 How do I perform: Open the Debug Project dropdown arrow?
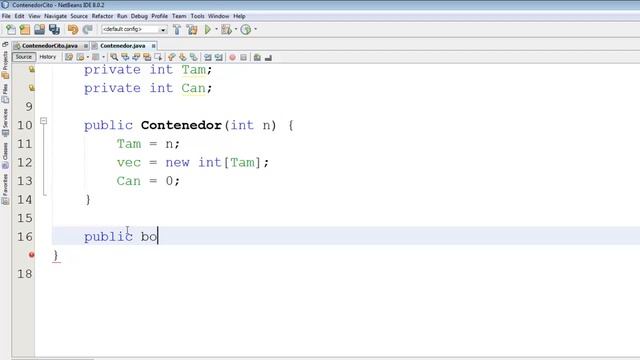236,29
